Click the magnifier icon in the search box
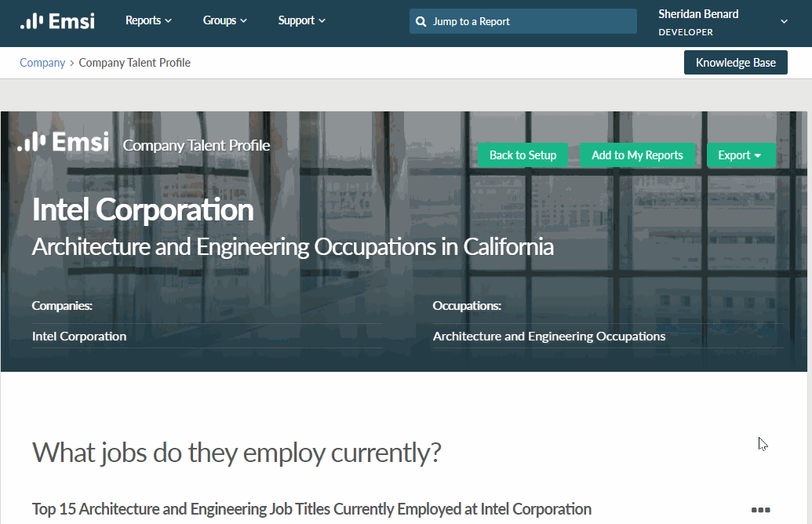The height and width of the screenshot is (524, 812). 421,22
